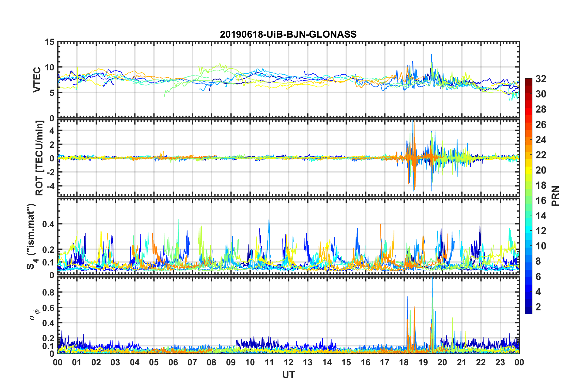The width and height of the screenshot is (577, 392).
Task: Pick the orange colorbar band beside 24
Action: coord(528,140)
